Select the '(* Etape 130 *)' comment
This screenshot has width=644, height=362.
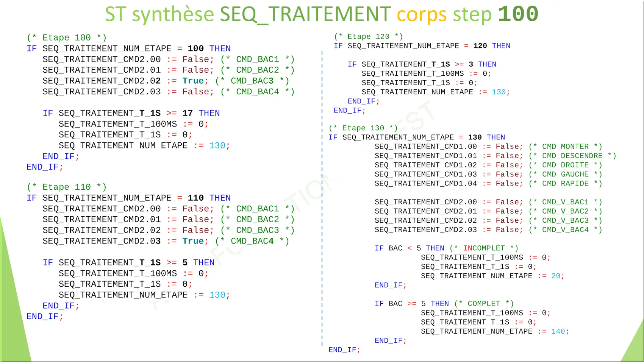(x=363, y=128)
